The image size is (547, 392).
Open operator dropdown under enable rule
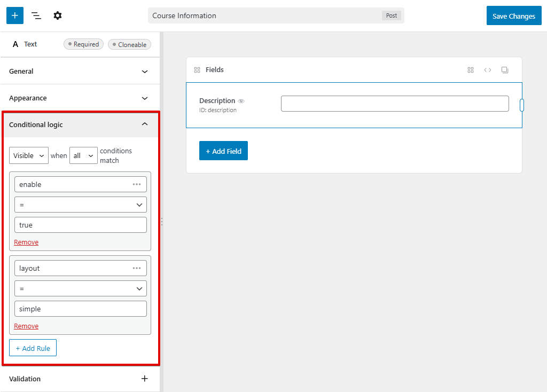[81, 205]
